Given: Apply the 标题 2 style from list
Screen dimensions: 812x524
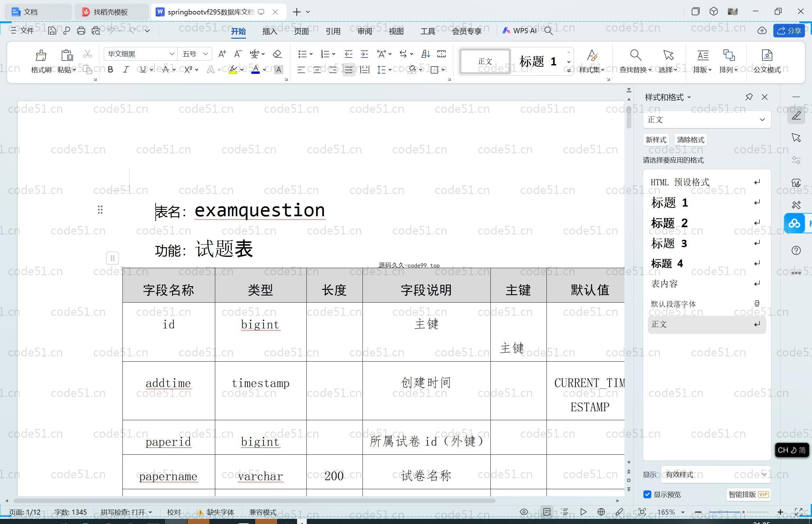Looking at the screenshot, I should coord(707,223).
